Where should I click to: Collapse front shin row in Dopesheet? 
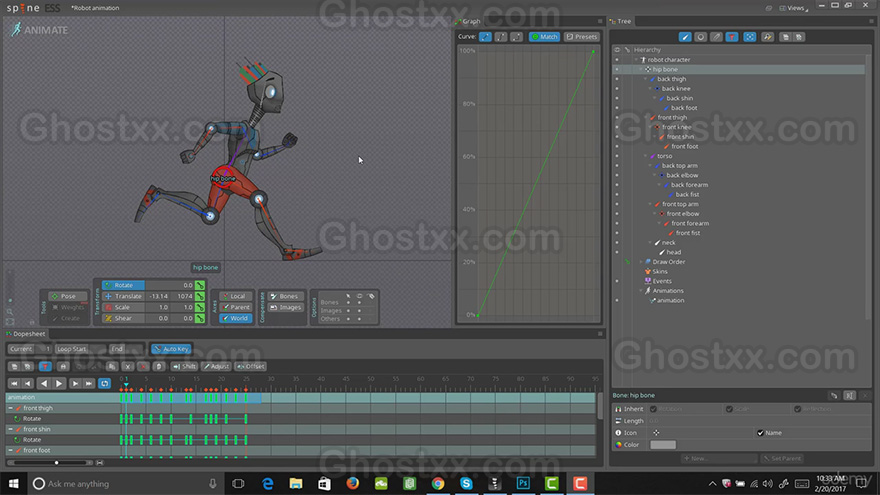tap(10, 429)
